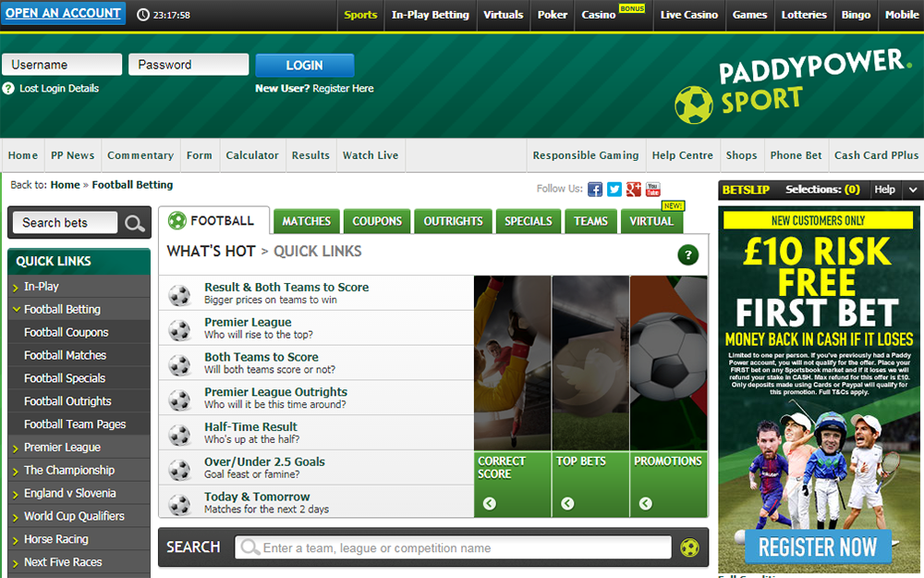
Task: Click the Lost Login Details question icon
Action: tap(8, 89)
